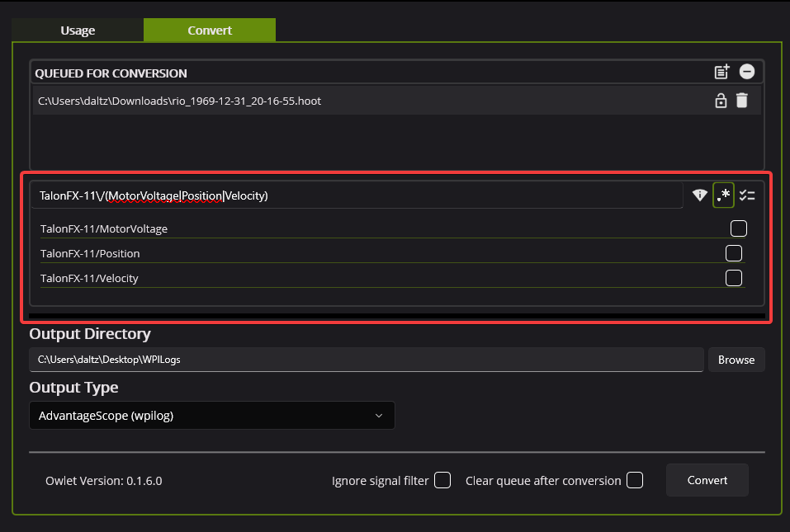This screenshot has height=532, width=790.
Task: Click the select-all checklist icon
Action: (x=747, y=195)
